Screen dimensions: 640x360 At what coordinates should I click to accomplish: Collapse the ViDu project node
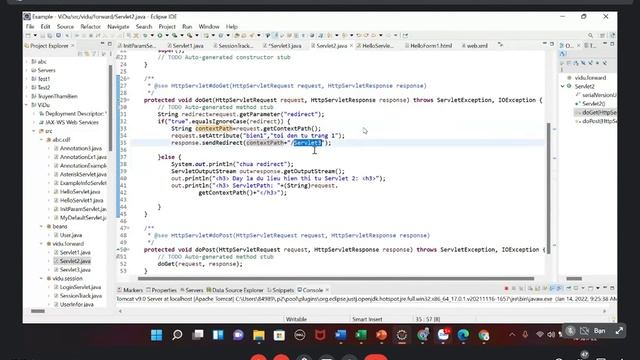[27, 105]
